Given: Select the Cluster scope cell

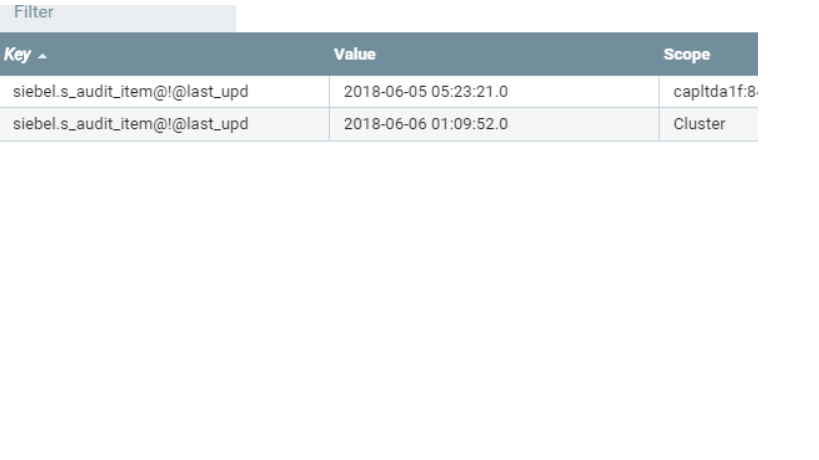Looking at the screenshot, I should tap(709, 124).
